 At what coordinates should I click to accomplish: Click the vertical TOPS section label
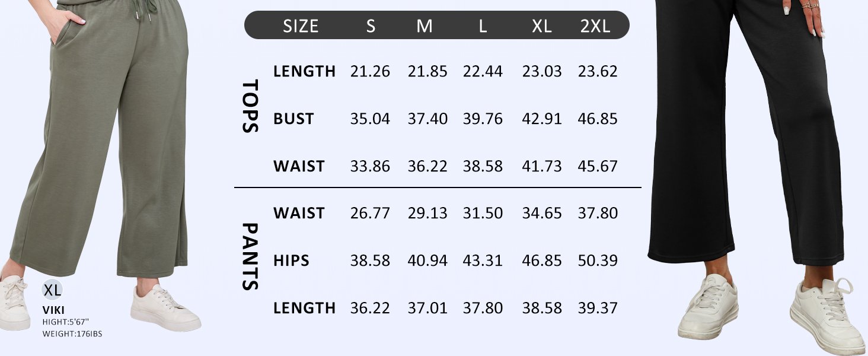[251, 106]
